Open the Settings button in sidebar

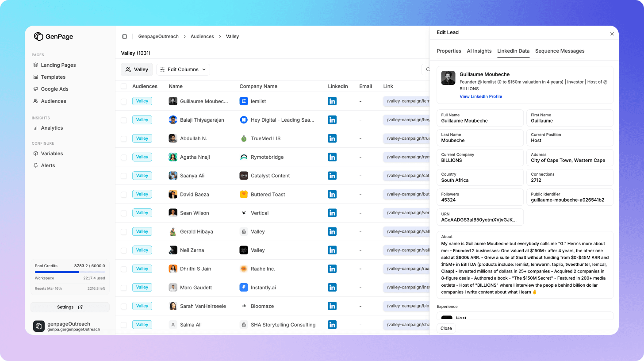70,307
